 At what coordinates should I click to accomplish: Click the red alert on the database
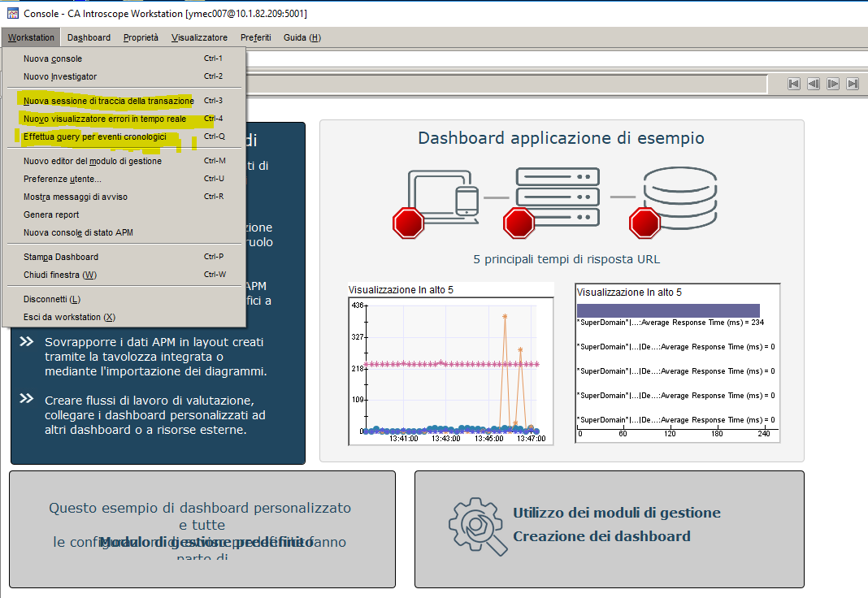645,221
